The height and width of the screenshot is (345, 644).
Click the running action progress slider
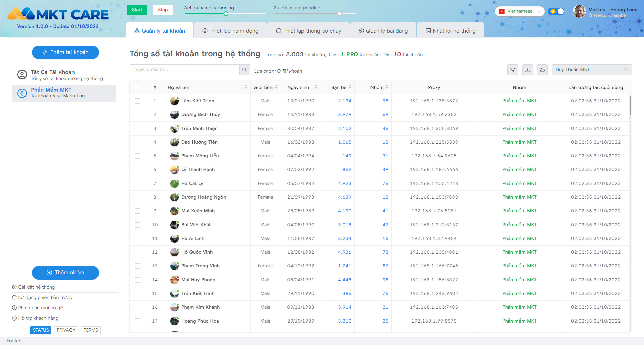(225, 14)
